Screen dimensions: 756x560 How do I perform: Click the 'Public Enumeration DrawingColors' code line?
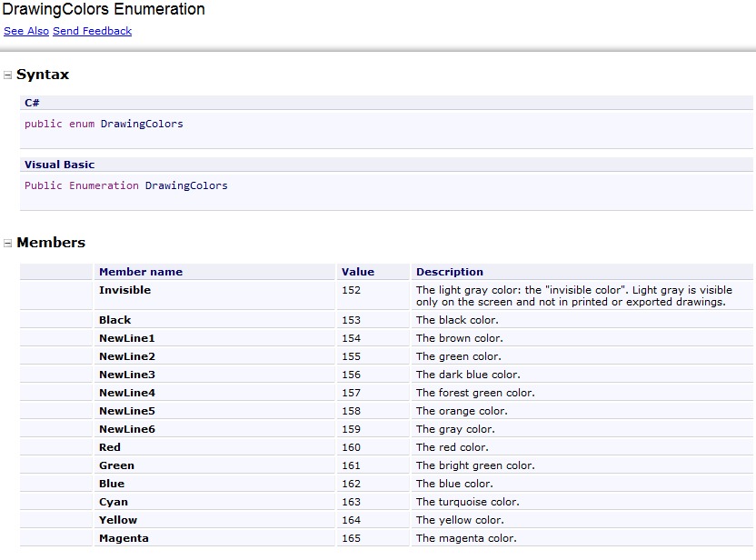click(x=125, y=185)
